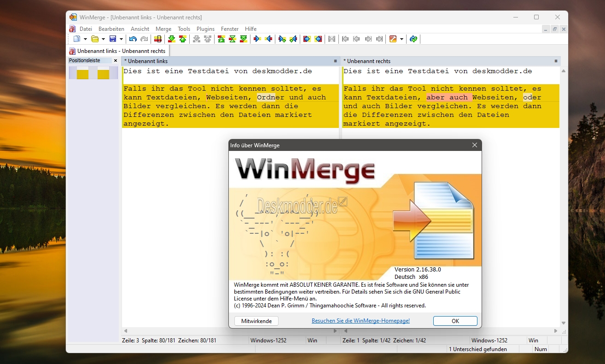The image size is (605, 364).
Task: Click the Undo toolbar icon
Action: pyautogui.click(x=133, y=39)
